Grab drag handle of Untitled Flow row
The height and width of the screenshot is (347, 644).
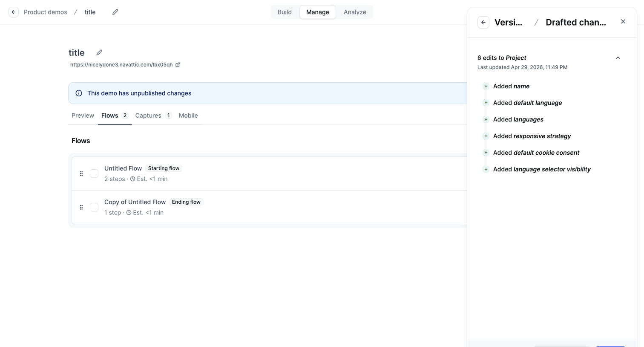click(81, 173)
